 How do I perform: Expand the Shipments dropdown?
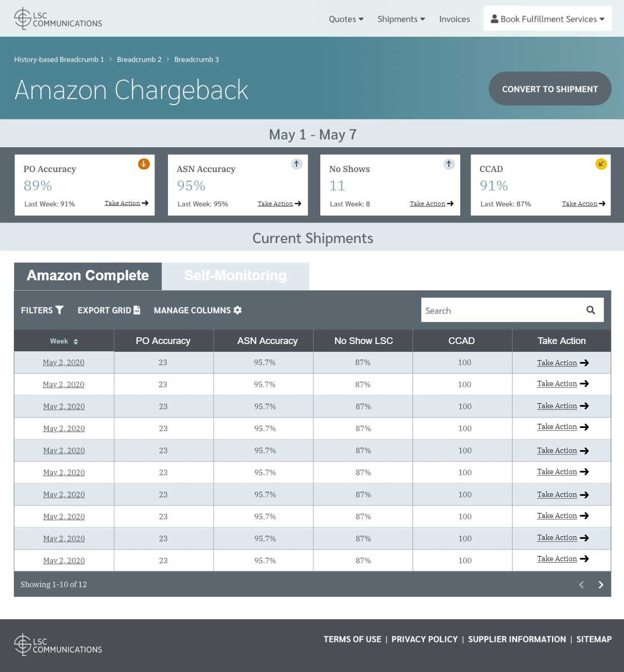tap(401, 19)
